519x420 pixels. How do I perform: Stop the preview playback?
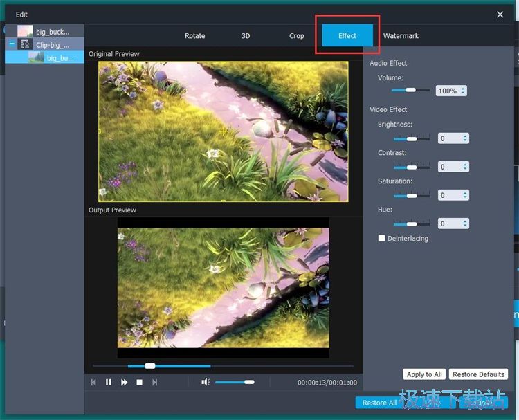point(139,382)
